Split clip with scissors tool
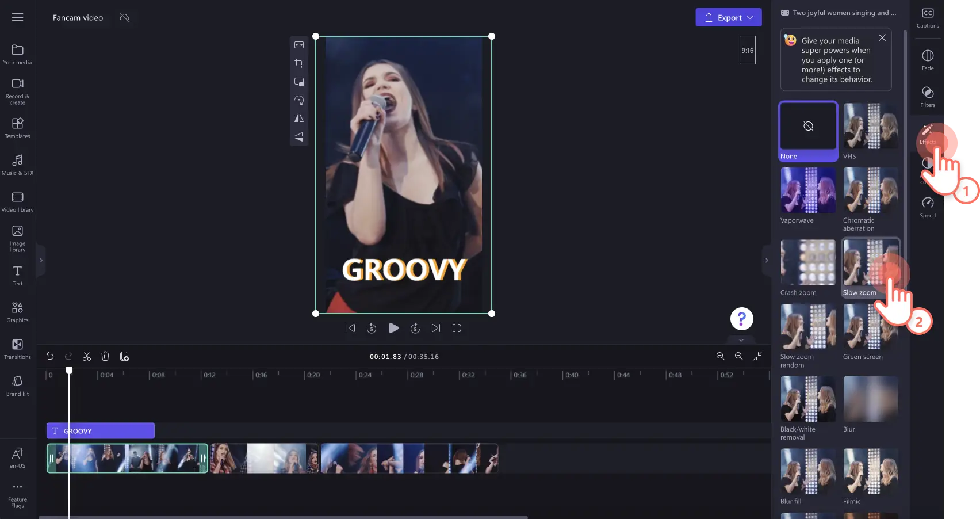980x519 pixels. [x=87, y=356]
